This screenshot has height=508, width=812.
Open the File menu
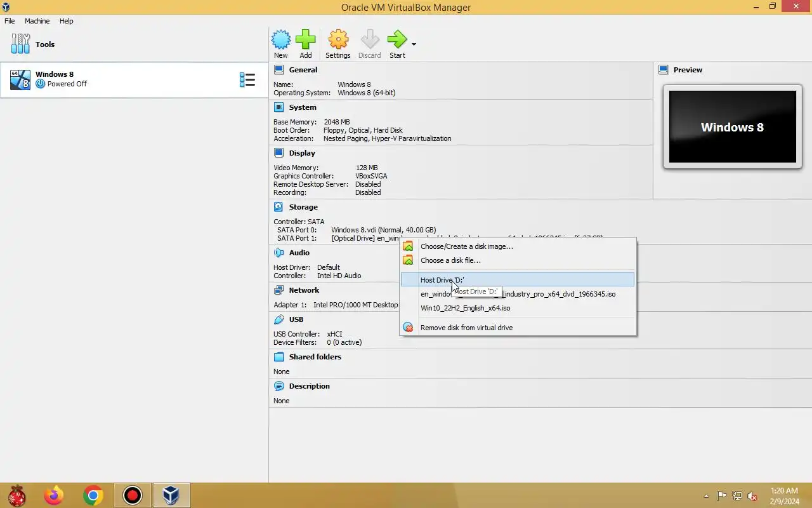10,21
